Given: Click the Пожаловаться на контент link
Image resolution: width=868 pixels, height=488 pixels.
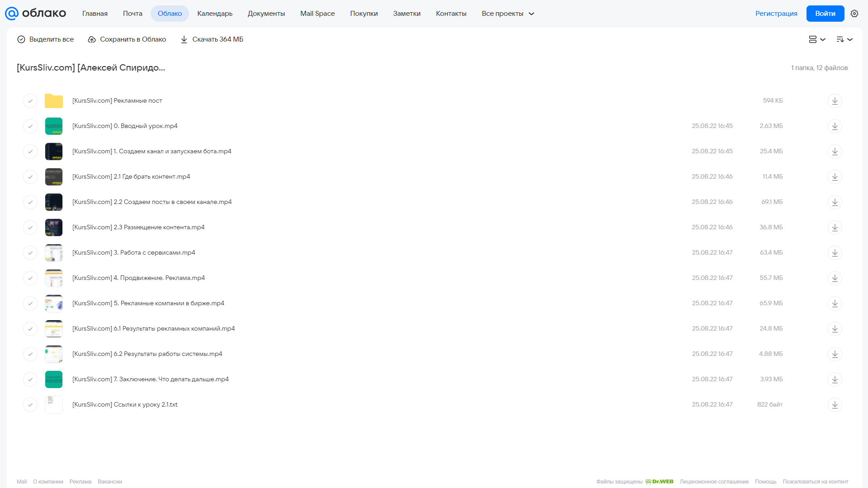Looking at the screenshot, I should pyautogui.click(x=816, y=482).
